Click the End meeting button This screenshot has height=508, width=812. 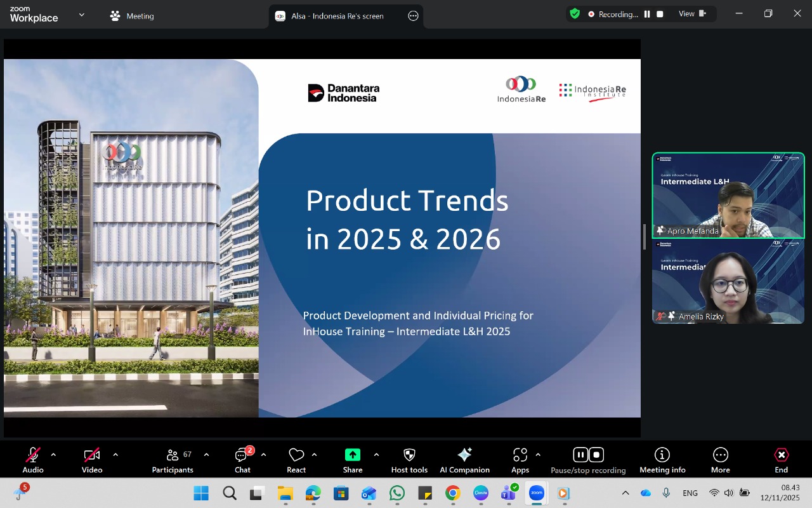pyautogui.click(x=781, y=460)
